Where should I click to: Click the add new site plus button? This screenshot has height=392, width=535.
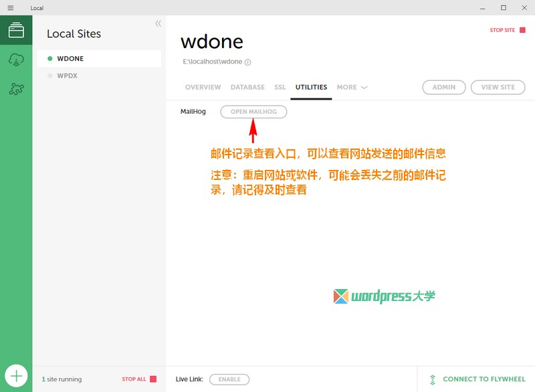click(16, 376)
